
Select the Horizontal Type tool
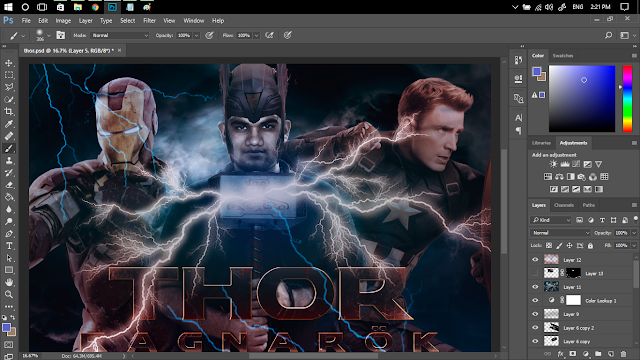(x=9, y=246)
